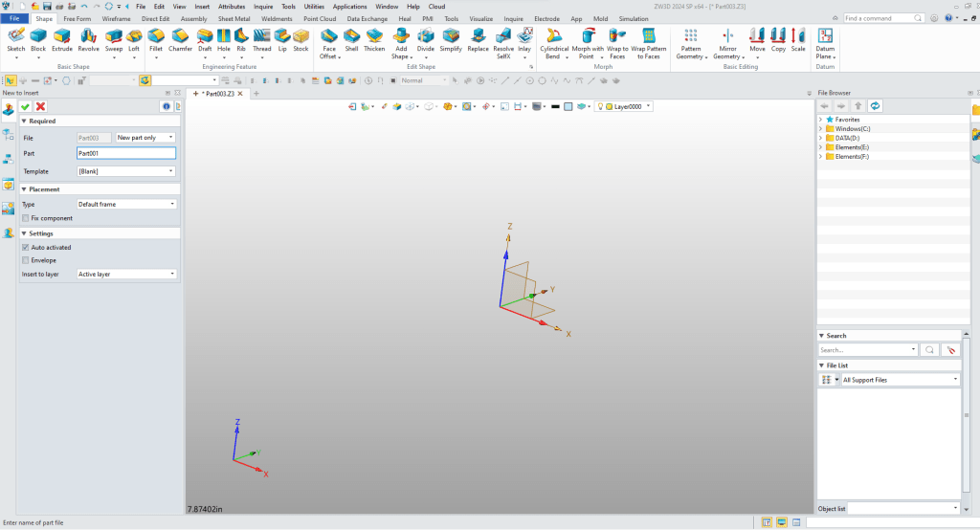Click the Revolve shape tool
This screenshot has height=530, width=980.
click(x=88, y=38)
